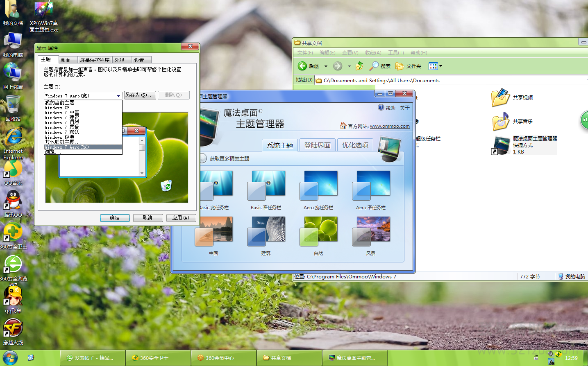Screen dimensions: 588x366
Task: Switch to 发表帖子 taskbar button
Action: point(92,358)
